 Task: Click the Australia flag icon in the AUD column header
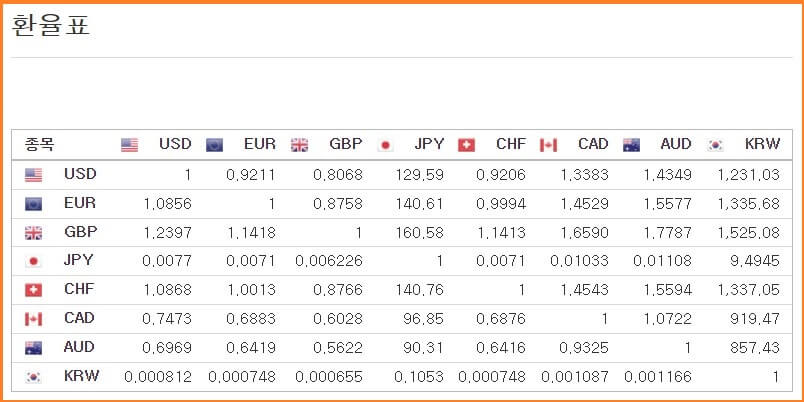(x=631, y=145)
